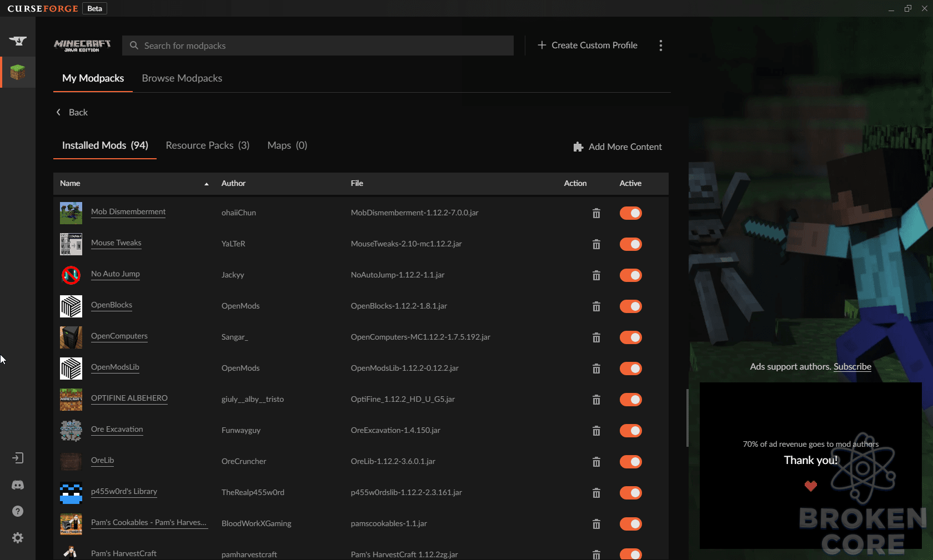Switch to the Browse Modpacks tab

click(182, 78)
